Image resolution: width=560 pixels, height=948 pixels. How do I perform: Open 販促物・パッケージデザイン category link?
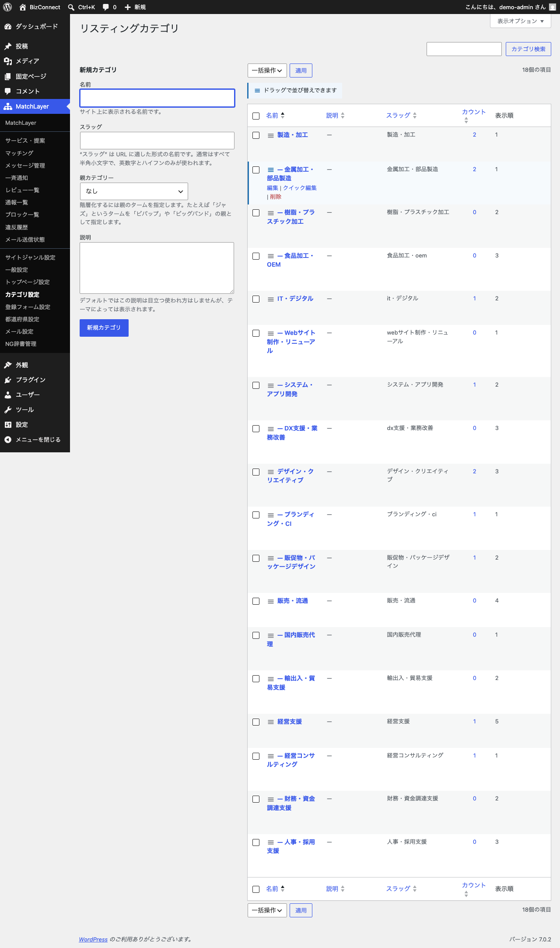[x=291, y=562]
